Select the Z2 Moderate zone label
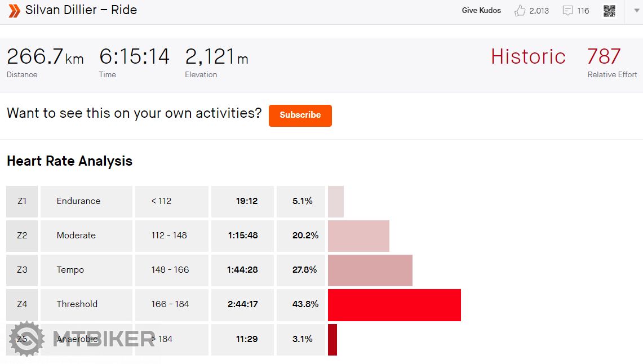Viewport: 643px width, 364px height. [76, 236]
